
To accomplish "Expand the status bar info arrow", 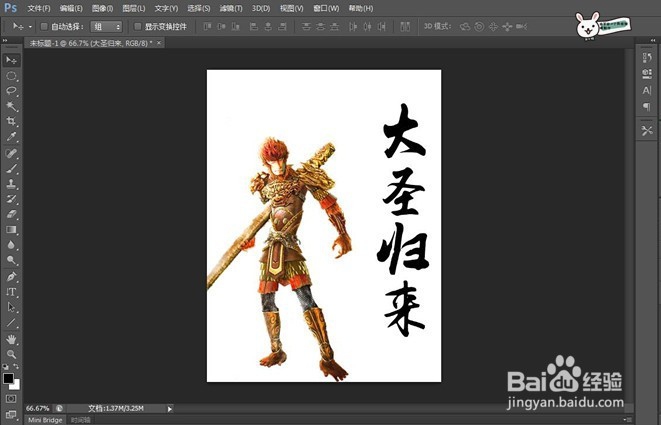I will pos(169,409).
